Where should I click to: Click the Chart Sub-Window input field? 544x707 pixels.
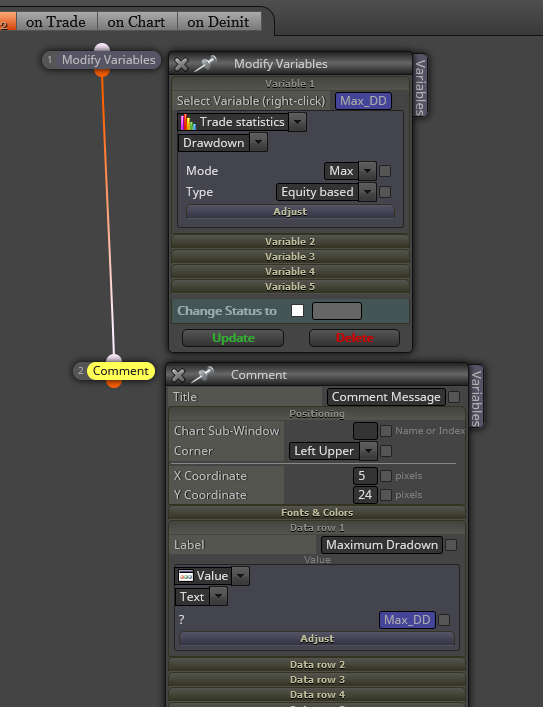pos(365,431)
